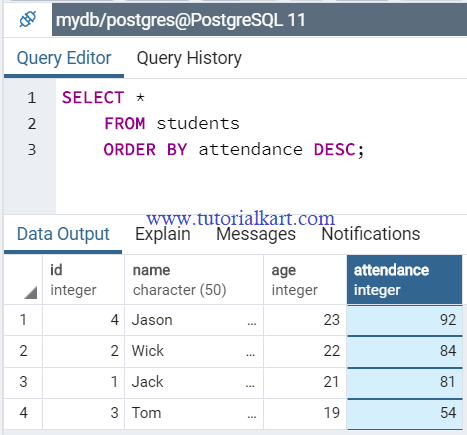Select the Data Output tab
The height and width of the screenshot is (435, 467).
pos(63,234)
